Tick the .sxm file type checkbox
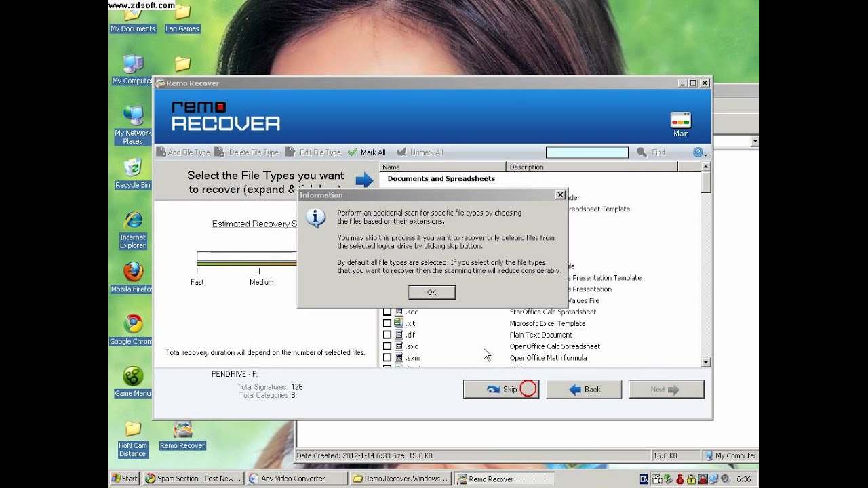Image resolution: width=868 pixels, height=488 pixels. 387,358
